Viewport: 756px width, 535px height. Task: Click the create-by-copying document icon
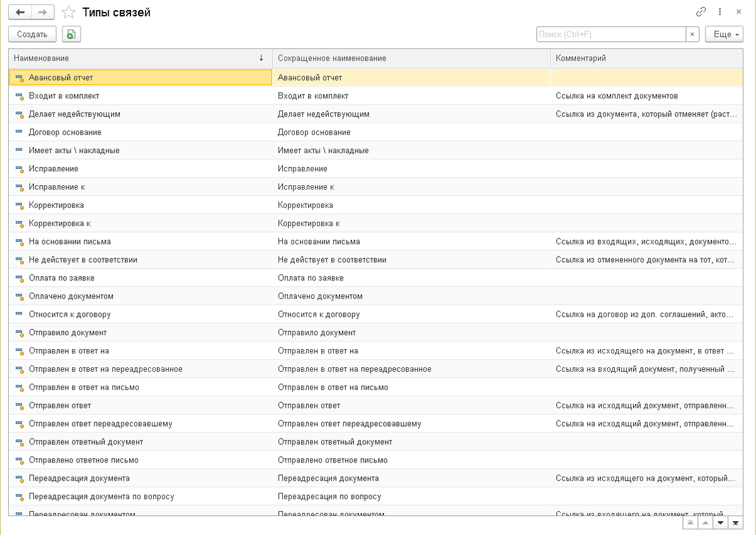(71, 35)
